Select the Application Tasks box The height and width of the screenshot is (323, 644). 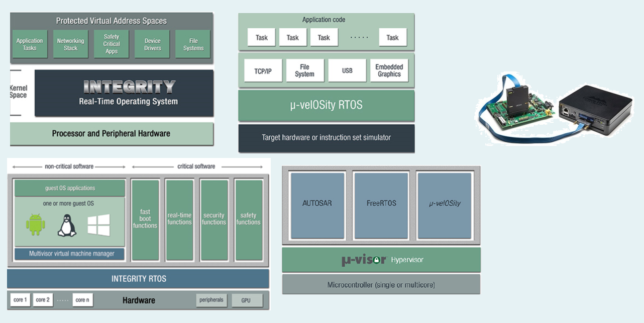pyautogui.click(x=30, y=44)
